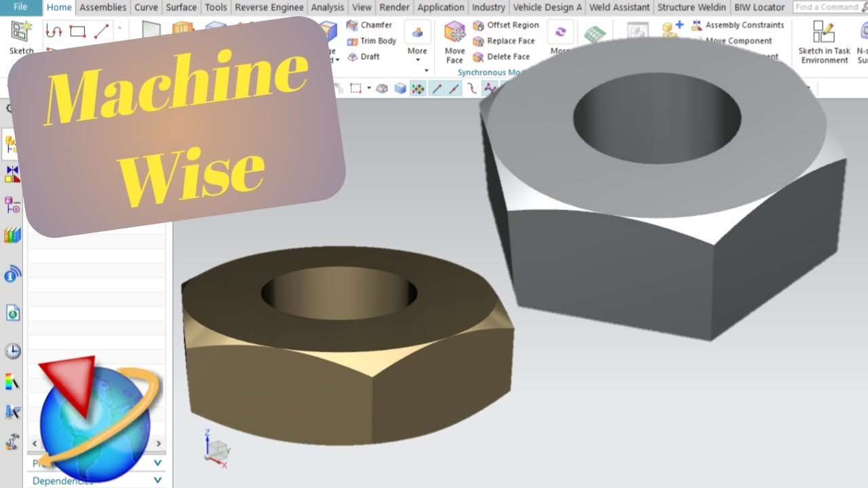Switch to the View tab
868x488 pixels.
click(361, 7)
